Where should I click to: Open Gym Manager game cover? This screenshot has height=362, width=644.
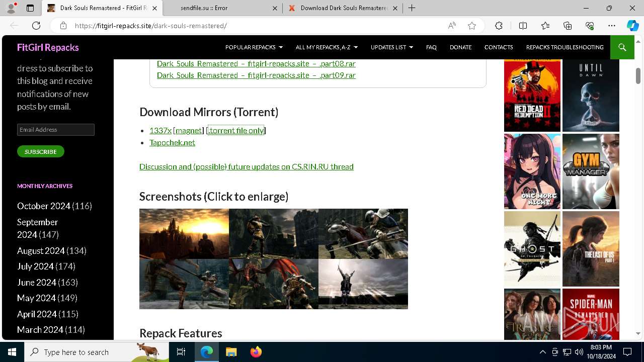(x=591, y=171)
